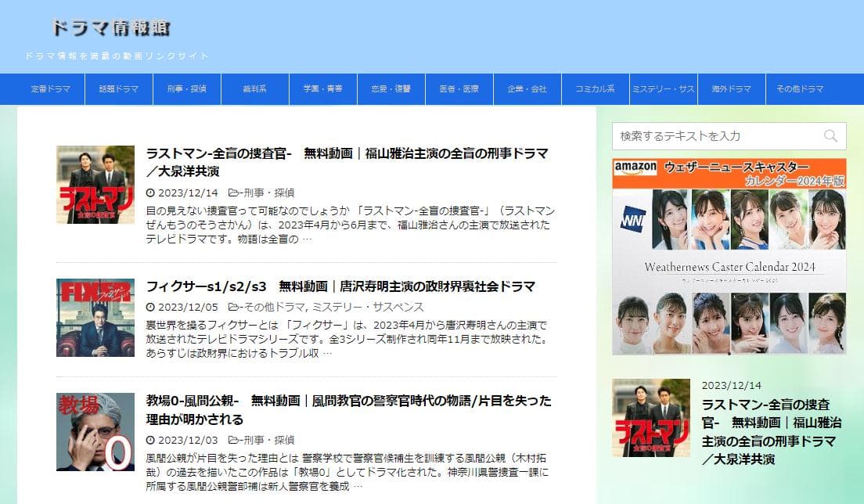Open the 話題ドラマ menu item
Screen dimensions: 864x504
(x=118, y=88)
